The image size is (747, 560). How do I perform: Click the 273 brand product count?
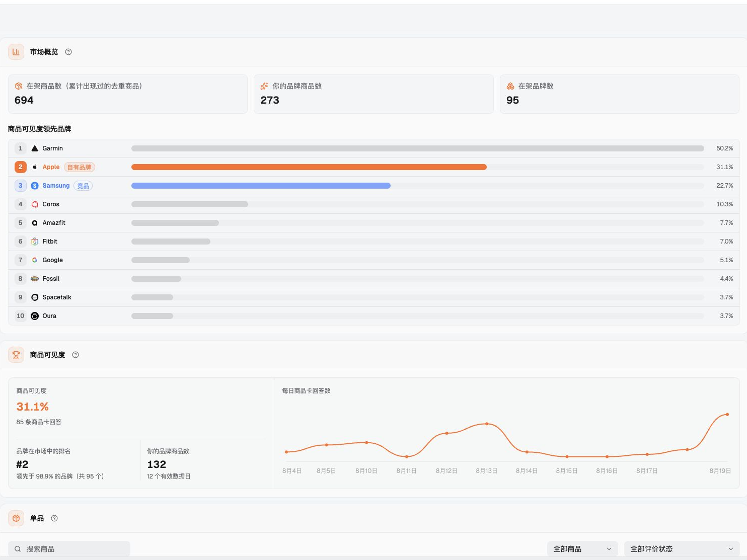tap(270, 100)
